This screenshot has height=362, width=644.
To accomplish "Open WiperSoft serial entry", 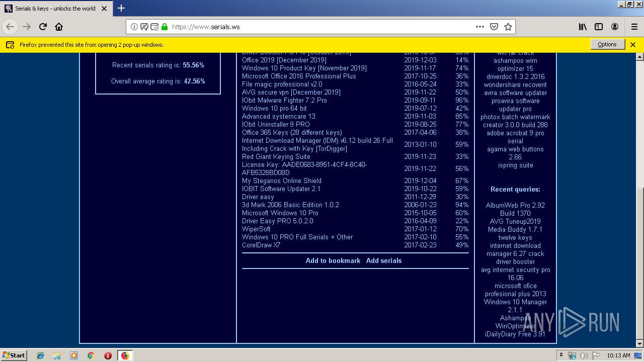I will pyautogui.click(x=256, y=229).
